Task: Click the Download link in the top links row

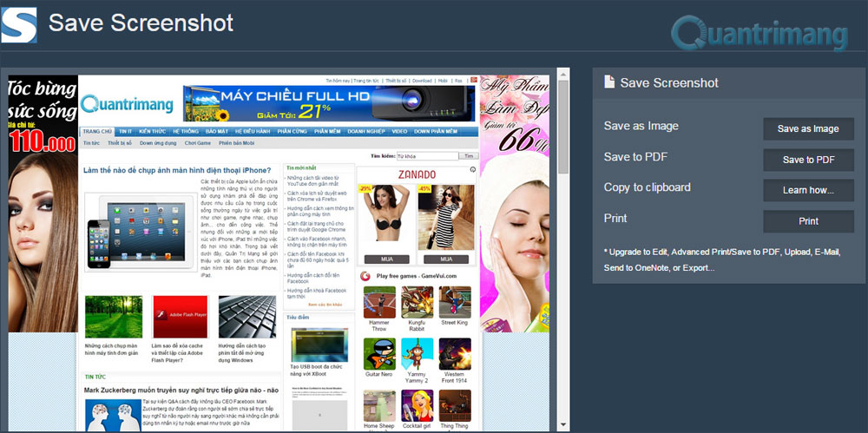Action: (x=422, y=81)
